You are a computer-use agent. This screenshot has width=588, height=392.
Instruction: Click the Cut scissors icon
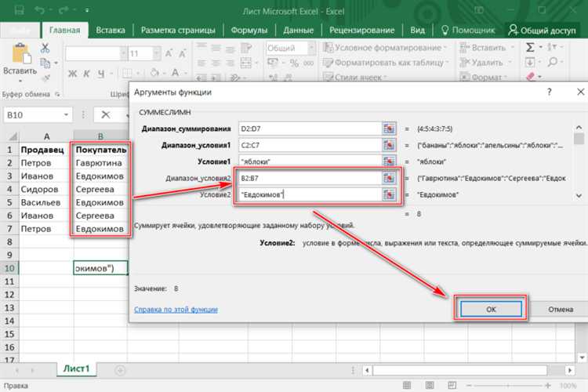45,48
